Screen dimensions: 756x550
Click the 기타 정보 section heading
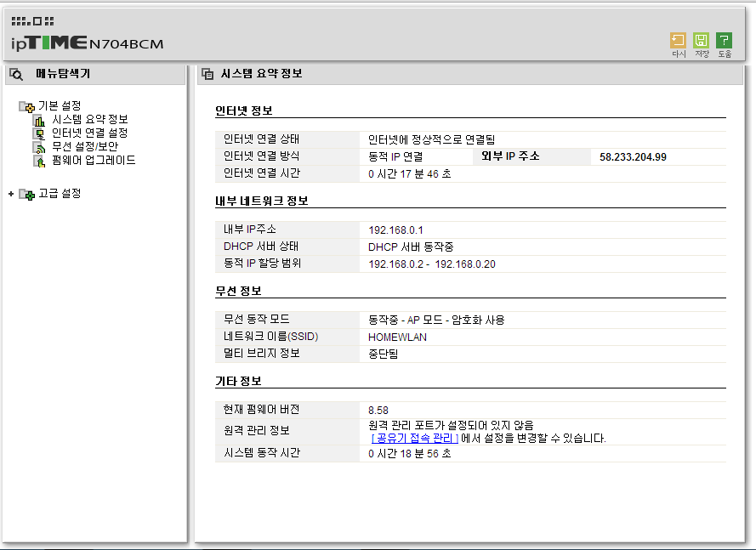(x=238, y=381)
